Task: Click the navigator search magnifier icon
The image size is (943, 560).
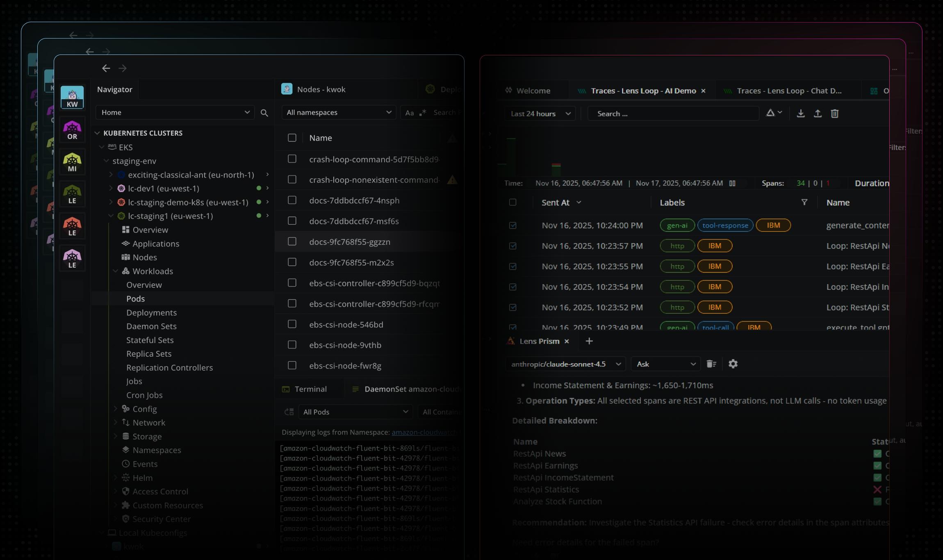Action: (264, 113)
